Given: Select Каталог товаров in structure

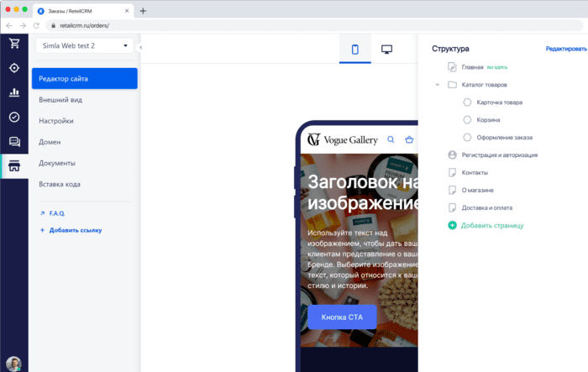Looking at the screenshot, I should pyautogui.click(x=484, y=85).
